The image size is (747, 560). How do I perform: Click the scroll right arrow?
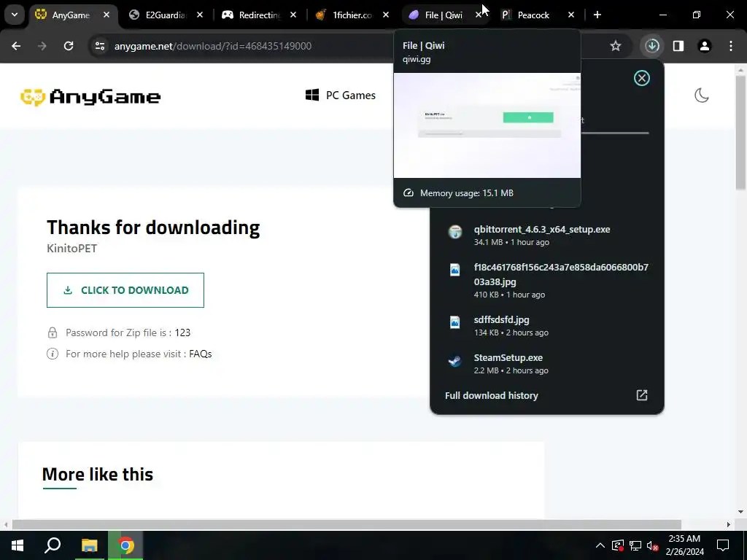(729, 524)
